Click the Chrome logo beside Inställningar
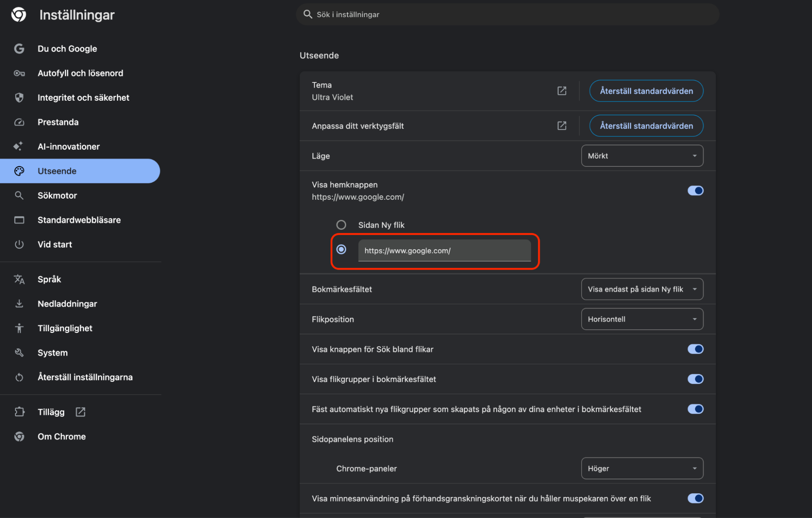This screenshot has width=812, height=518. click(x=19, y=15)
